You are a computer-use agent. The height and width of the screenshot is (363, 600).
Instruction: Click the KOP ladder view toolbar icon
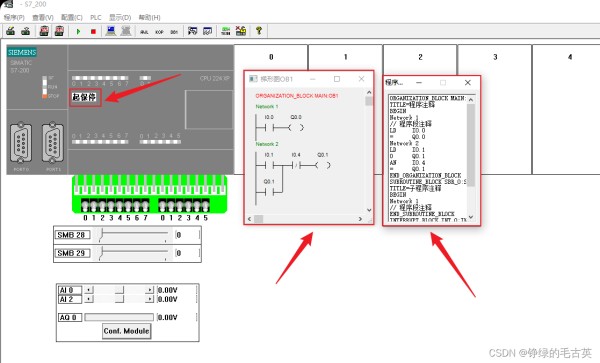(x=159, y=32)
